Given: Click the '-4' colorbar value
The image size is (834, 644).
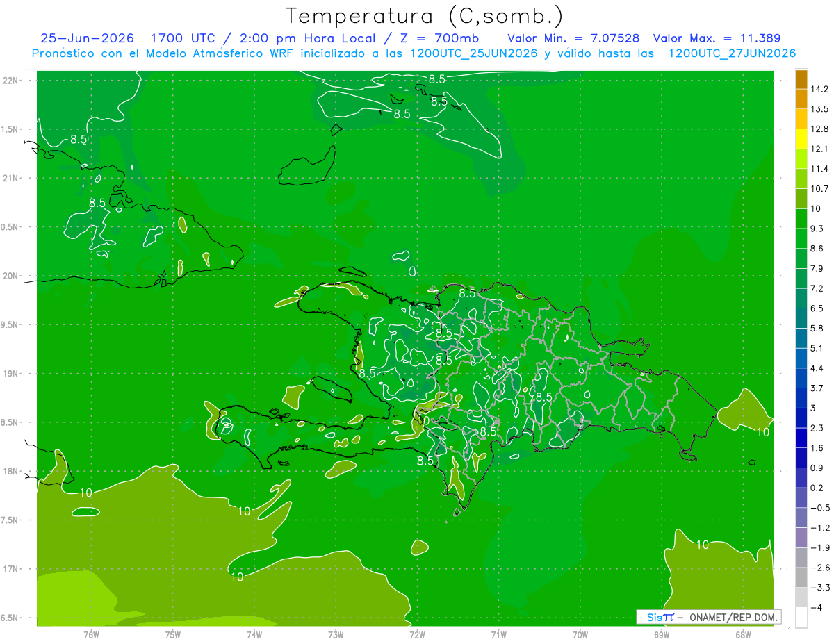Looking at the screenshot, I should pyautogui.click(x=816, y=608).
